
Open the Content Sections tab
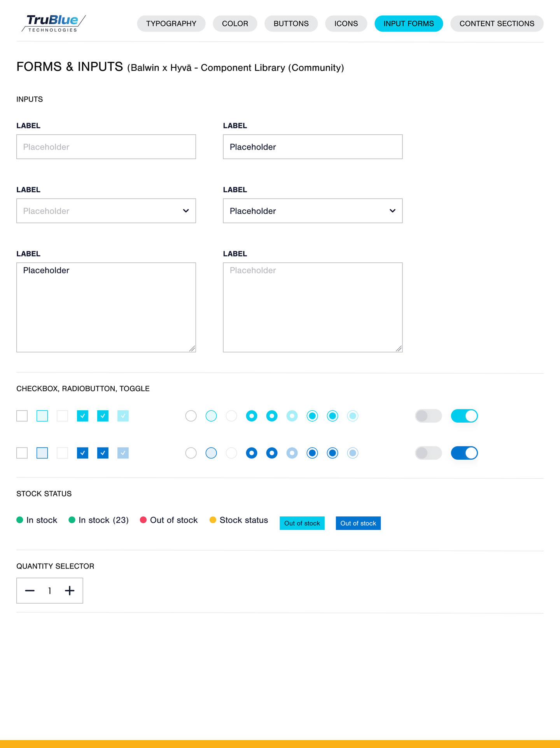497,23
